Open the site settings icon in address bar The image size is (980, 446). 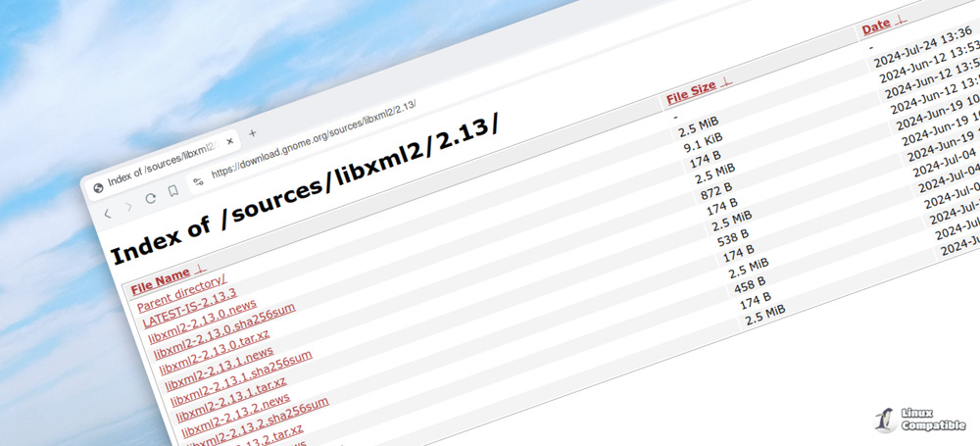[198, 181]
